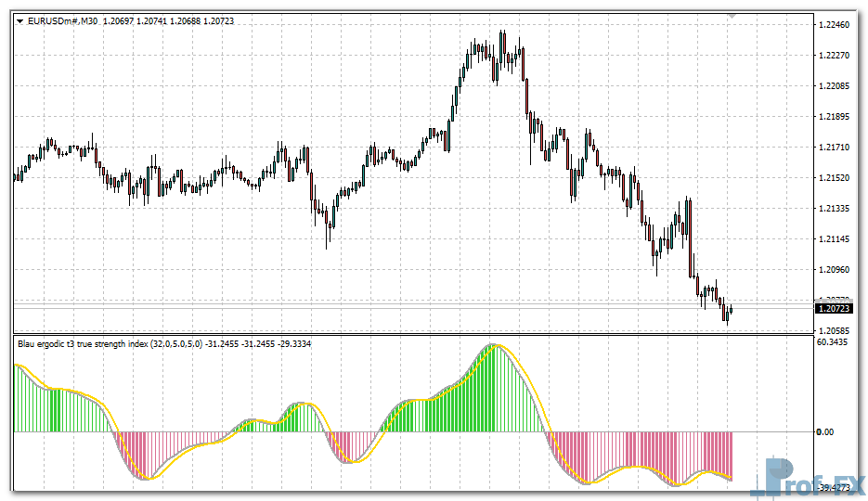Click the 39.4273 indicator scale value
Image resolution: width=868 pixels, height=501 pixels.
[837, 485]
